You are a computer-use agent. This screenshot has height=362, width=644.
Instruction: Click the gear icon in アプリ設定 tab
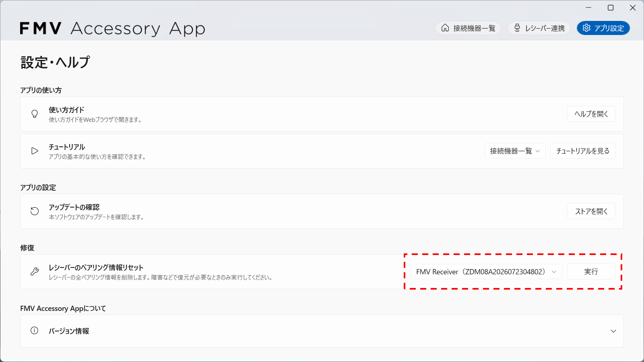click(x=586, y=28)
